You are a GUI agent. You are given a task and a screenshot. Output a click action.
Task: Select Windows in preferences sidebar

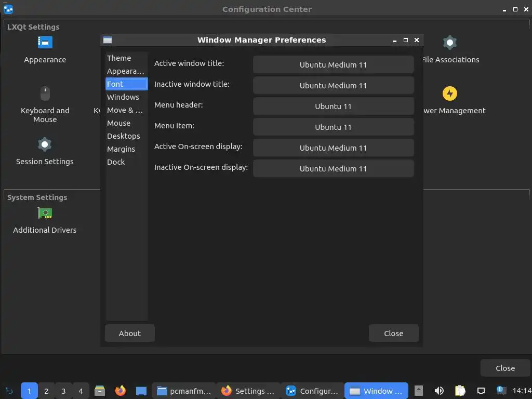tap(127, 97)
